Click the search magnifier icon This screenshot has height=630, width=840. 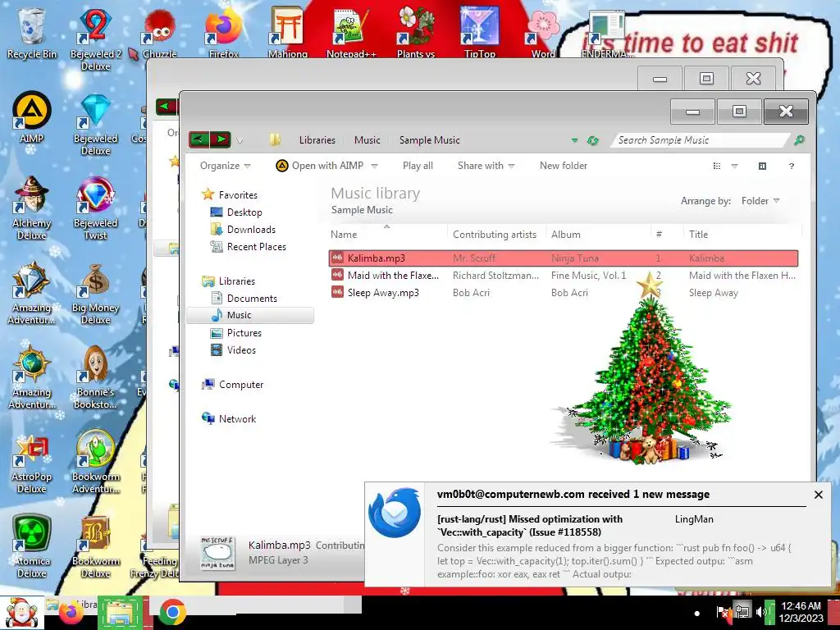tap(799, 139)
